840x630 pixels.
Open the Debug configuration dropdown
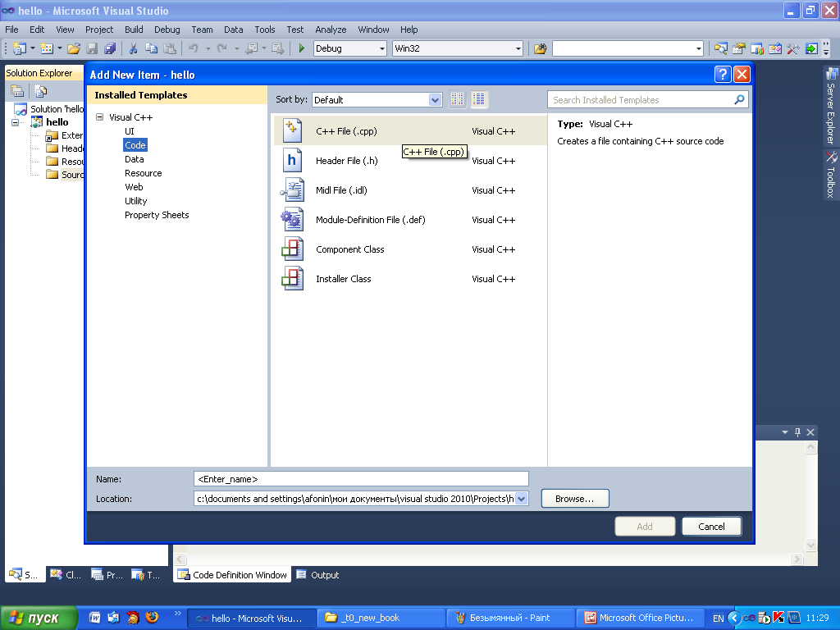tap(382, 48)
